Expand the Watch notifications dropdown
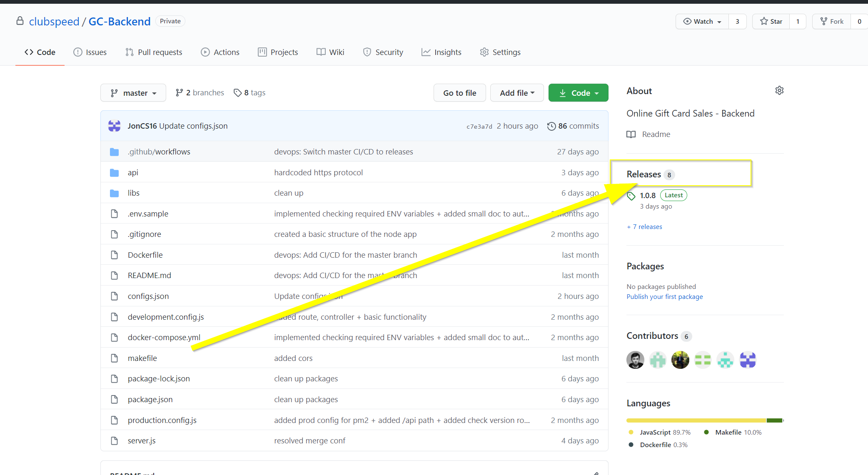This screenshot has height=475, width=868. (702, 22)
